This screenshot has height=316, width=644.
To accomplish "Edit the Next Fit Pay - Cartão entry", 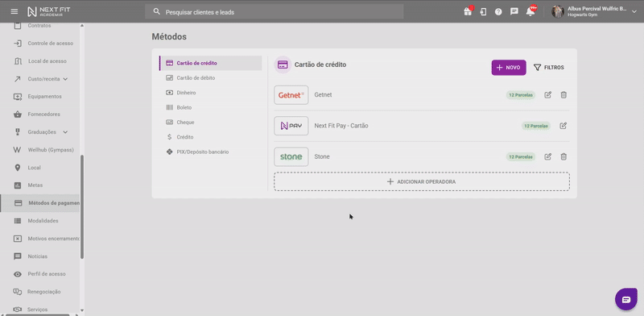I will pyautogui.click(x=563, y=126).
